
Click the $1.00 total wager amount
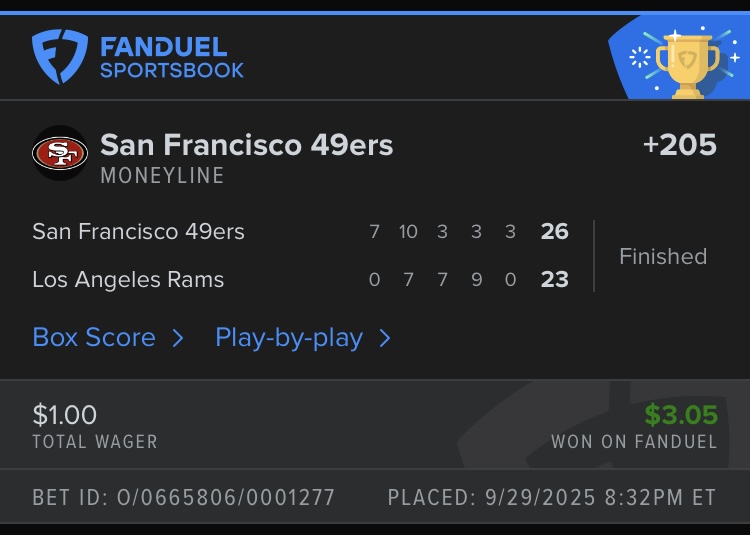pyautogui.click(x=65, y=414)
